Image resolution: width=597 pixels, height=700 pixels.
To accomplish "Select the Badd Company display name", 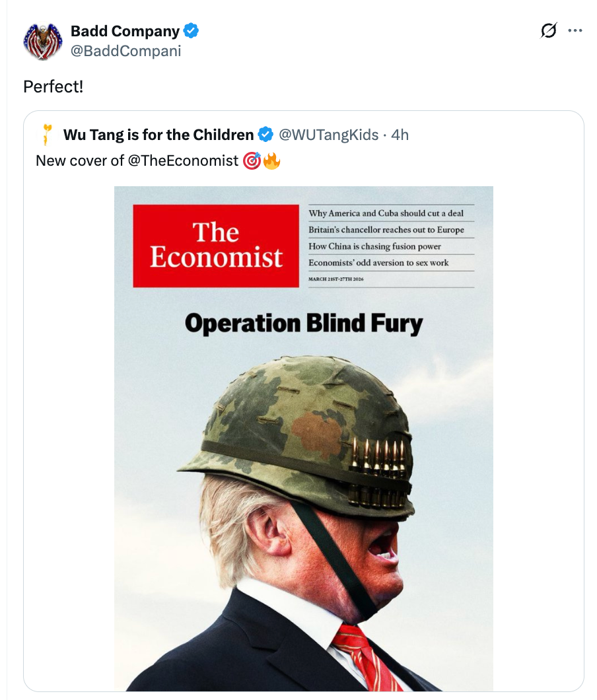I will (125, 30).
